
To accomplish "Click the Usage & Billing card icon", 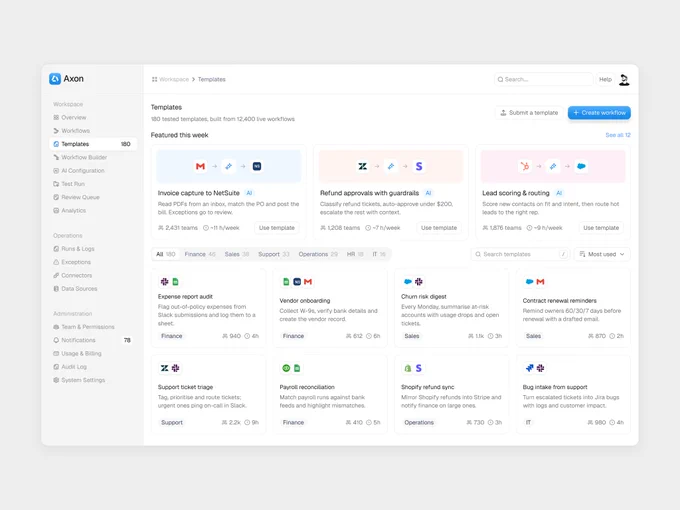I will pyautogui.click(x=56, y=353).
